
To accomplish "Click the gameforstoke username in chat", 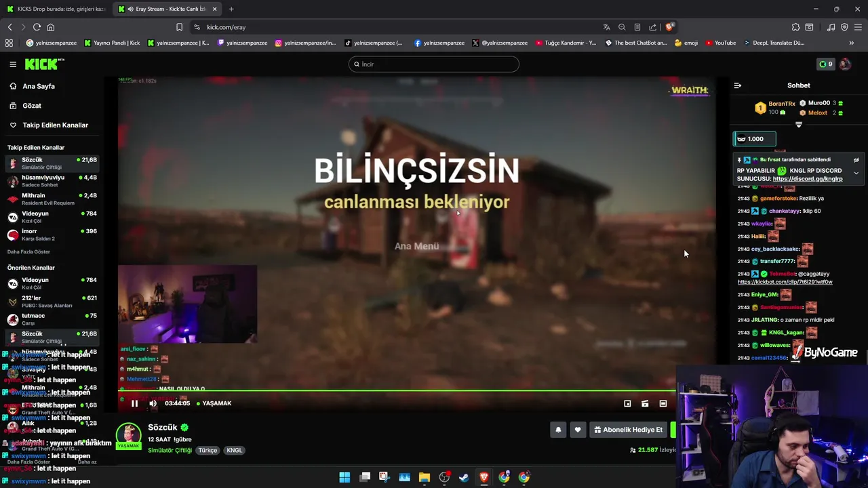I will coord(778,199).
